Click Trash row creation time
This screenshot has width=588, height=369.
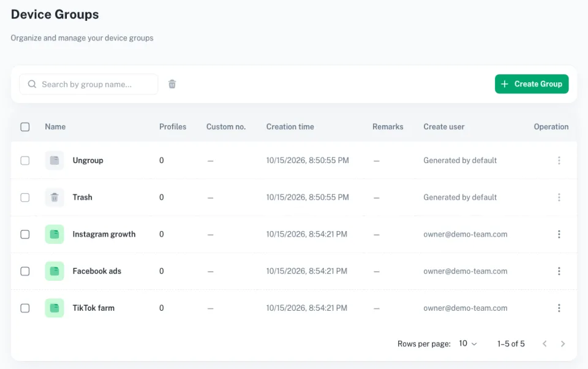click(307, 197)
